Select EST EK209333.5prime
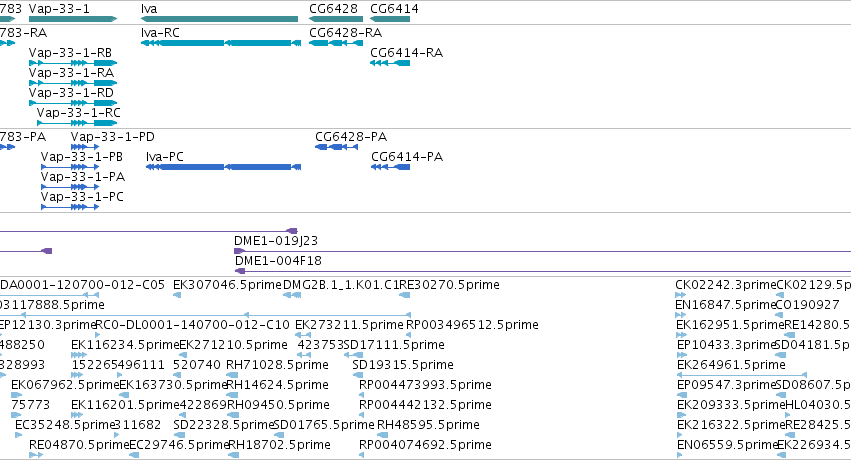This screenshot has height=460, width=851. [731, 405]
